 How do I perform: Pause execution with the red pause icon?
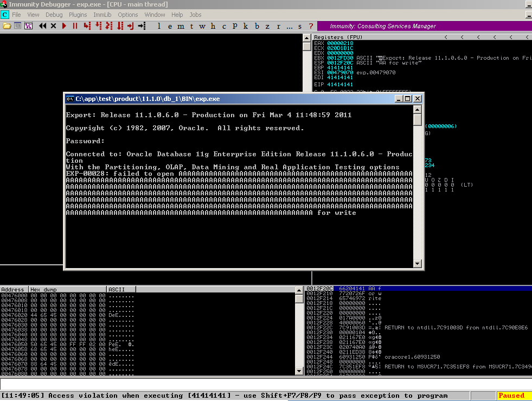point(75,26)
